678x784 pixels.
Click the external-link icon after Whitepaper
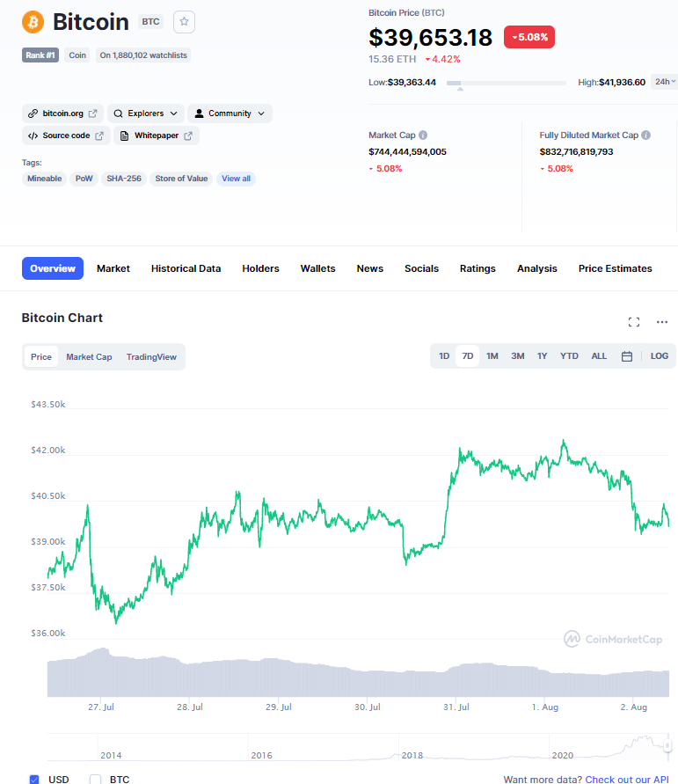click(x=188, y=136)
